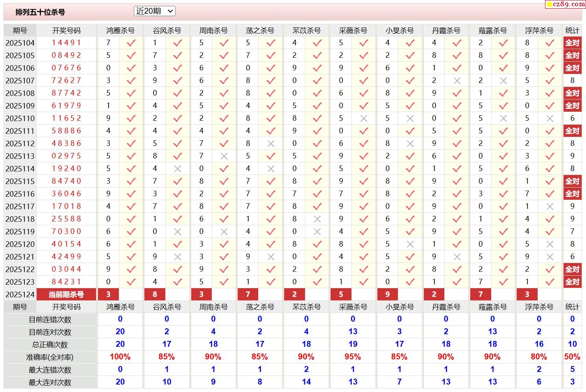Screen dimensions: 586x392
Task: Click the 全对 badge in row 2025104
Action: (x=572, y=43)
